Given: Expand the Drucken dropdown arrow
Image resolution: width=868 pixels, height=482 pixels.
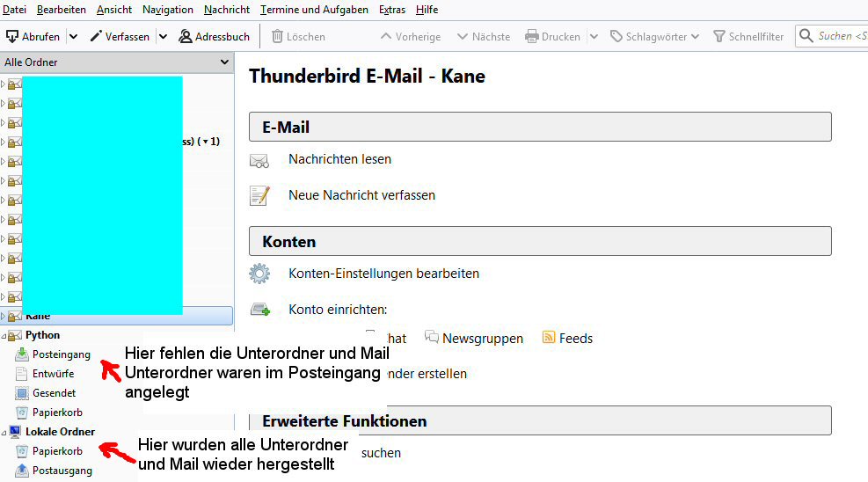Looking at the screenshot, I should coord(594,37).
